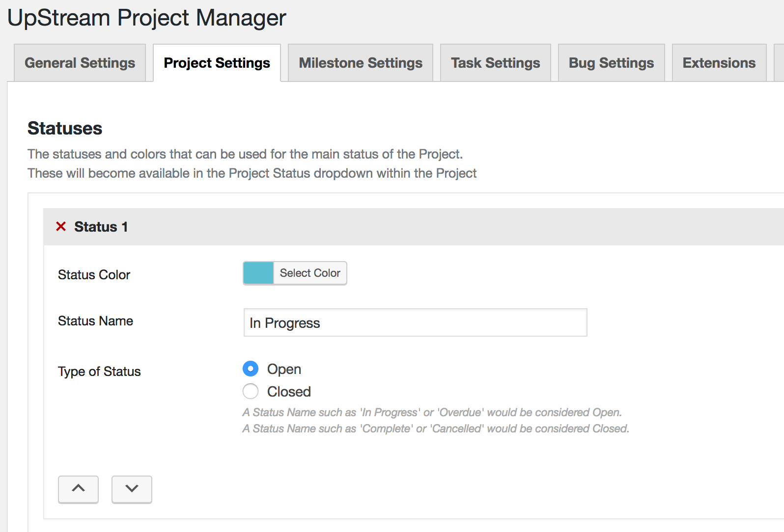Remove Status 1 with the red X
Screen dimensions: 784x532
pyautogui.click(x=61, y=226)
